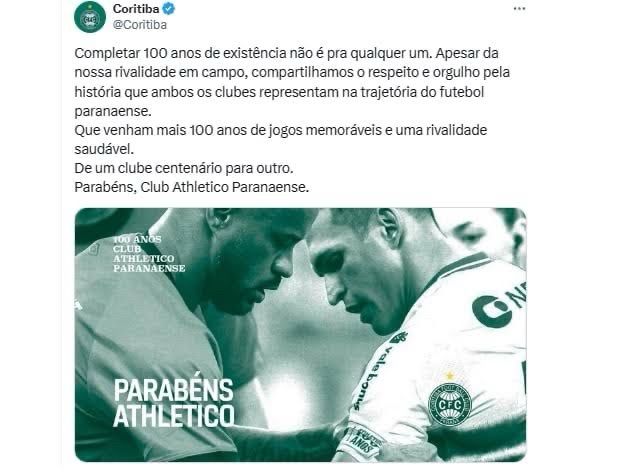Click the 100 ANOS CLUB ATHLETICO PARANAENSE caption
The height and width of the screenshot is (474, 628).
point(149,254)
